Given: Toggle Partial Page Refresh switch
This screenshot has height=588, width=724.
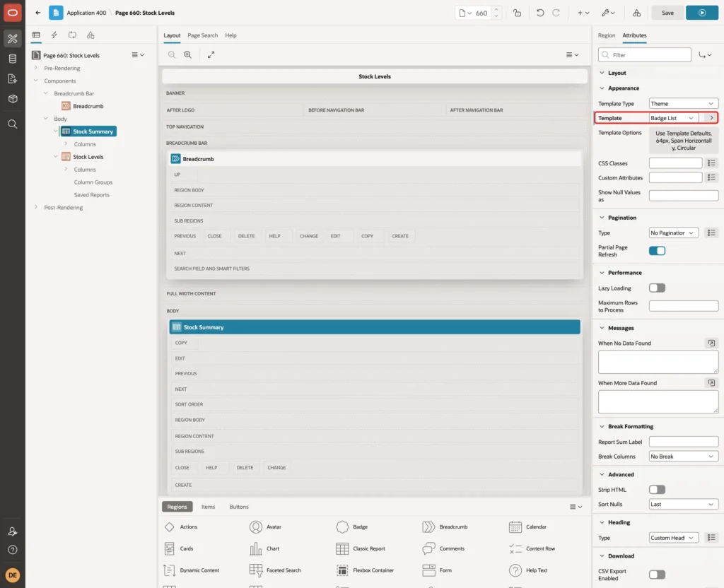Looking at the screenshot, I should [x=657, y=251].
